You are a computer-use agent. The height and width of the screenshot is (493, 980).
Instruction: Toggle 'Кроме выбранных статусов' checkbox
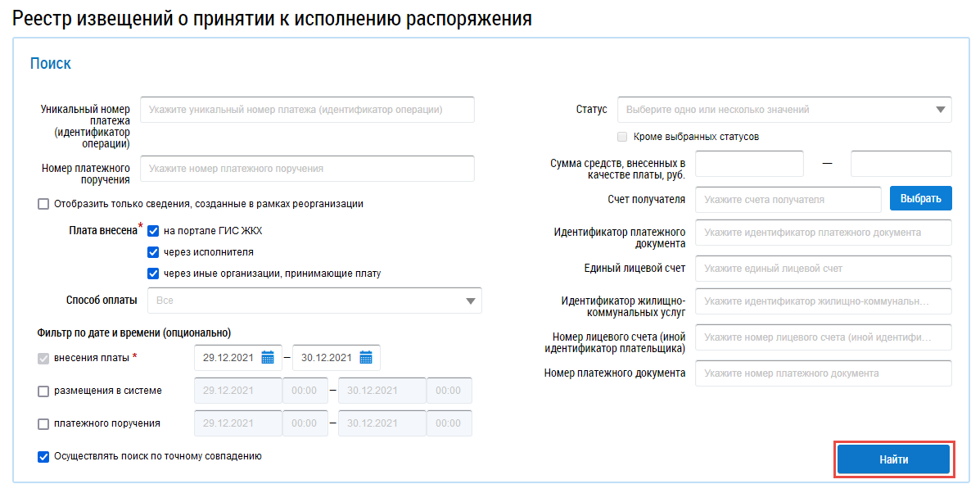pos(622,137)
